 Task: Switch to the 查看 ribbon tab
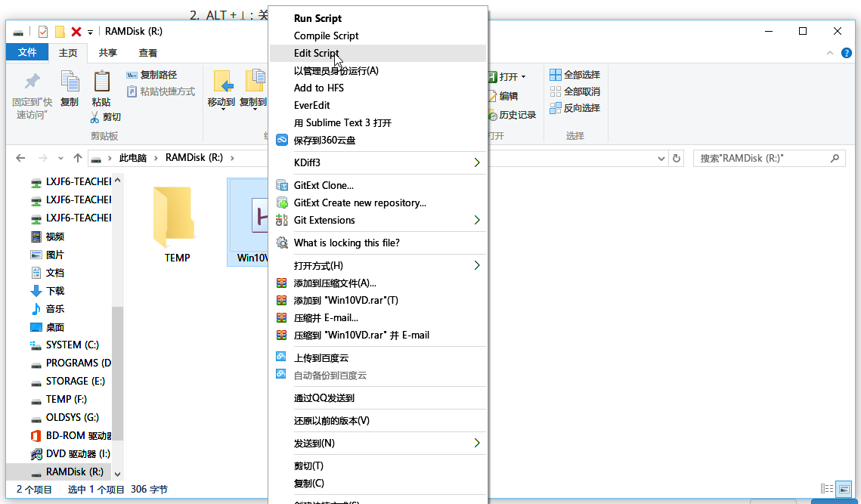click(x=147, y=53)
